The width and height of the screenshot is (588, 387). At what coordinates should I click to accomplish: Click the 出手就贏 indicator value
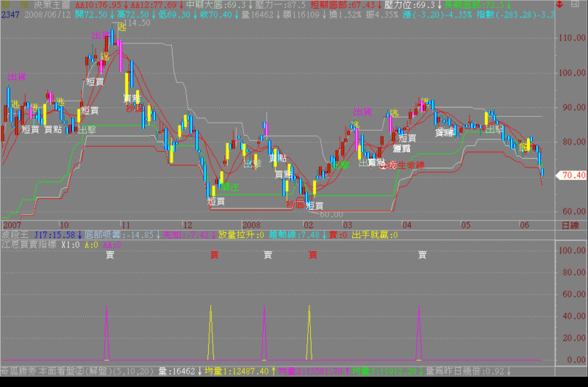tap(375, 234)
